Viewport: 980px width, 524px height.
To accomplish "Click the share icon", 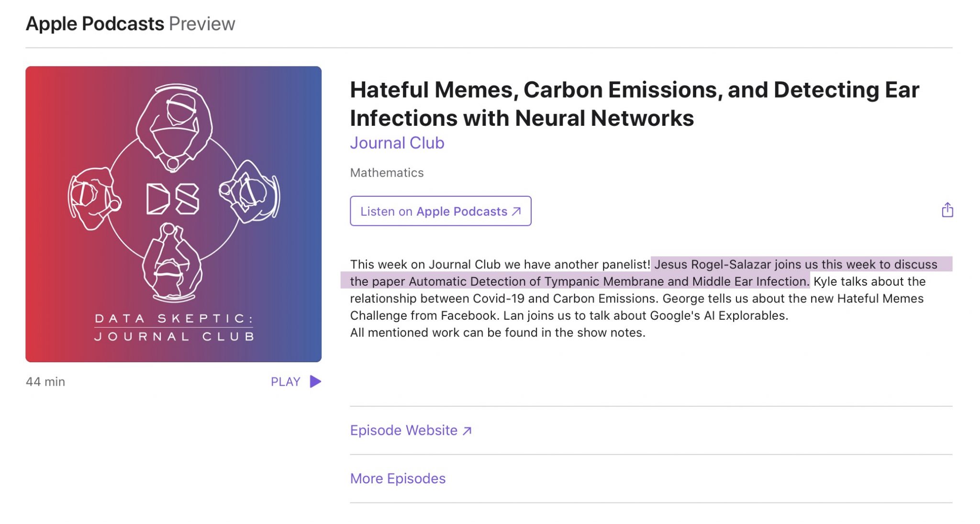I will [947, 209].
